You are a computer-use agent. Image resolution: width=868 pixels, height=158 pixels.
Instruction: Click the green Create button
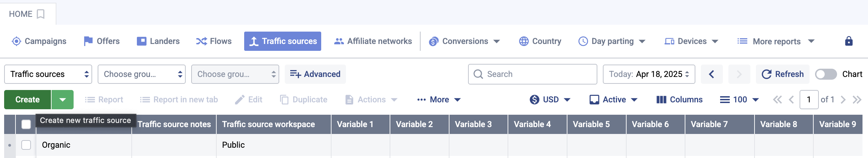(28, 100)
